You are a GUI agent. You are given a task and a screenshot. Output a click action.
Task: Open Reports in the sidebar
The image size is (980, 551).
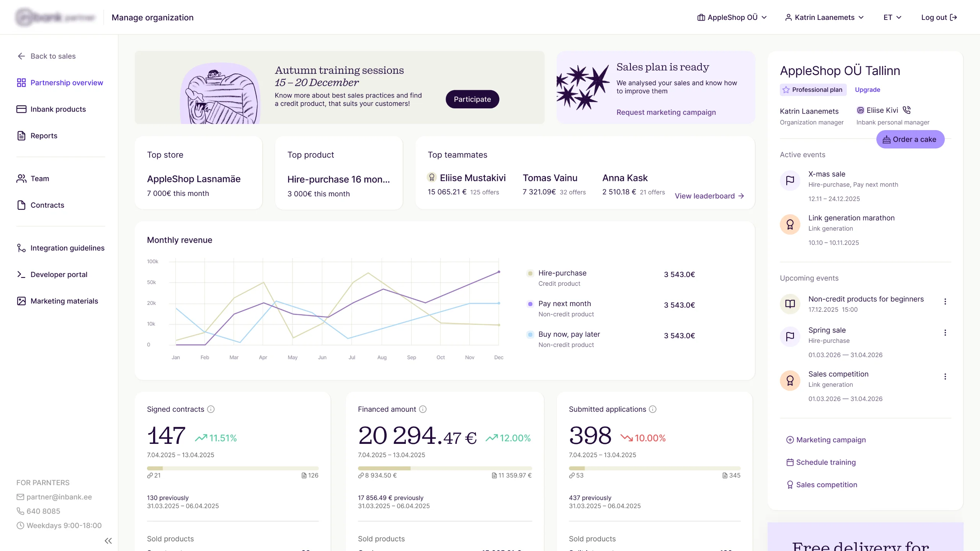tap(37, 136)
